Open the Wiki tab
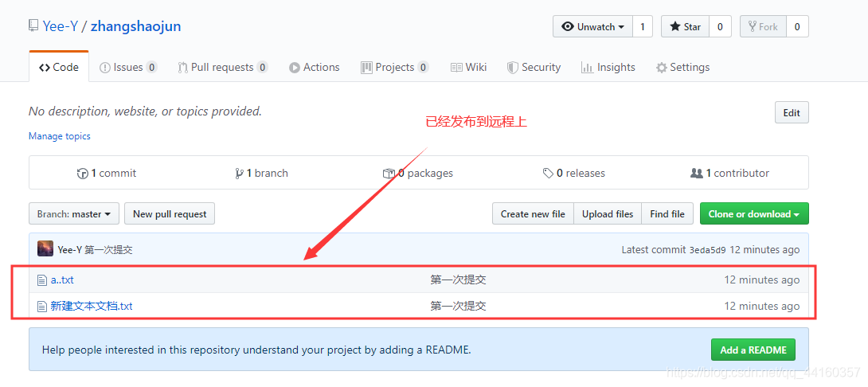 [x=468, y=67]
